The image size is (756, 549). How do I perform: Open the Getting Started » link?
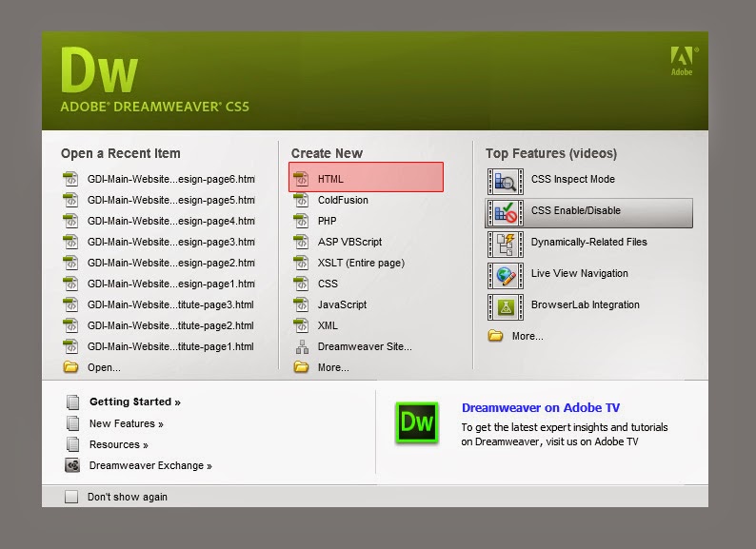click(x=135, y=402)
